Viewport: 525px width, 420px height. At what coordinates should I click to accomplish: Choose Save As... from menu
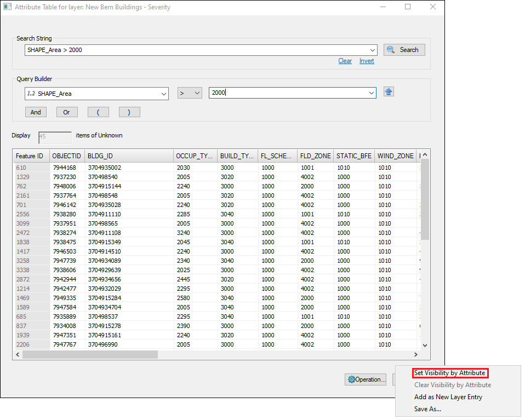(427, 409)
